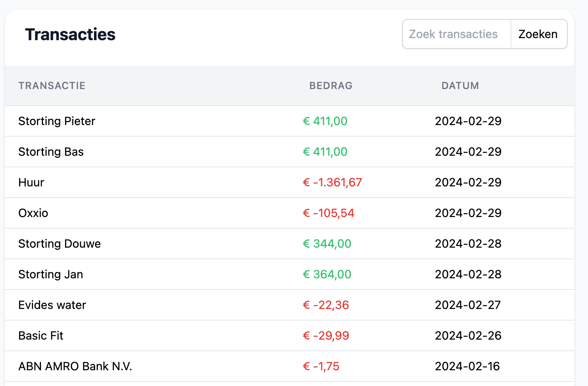
Task: Click the Transacties page title
Action: 70,34
